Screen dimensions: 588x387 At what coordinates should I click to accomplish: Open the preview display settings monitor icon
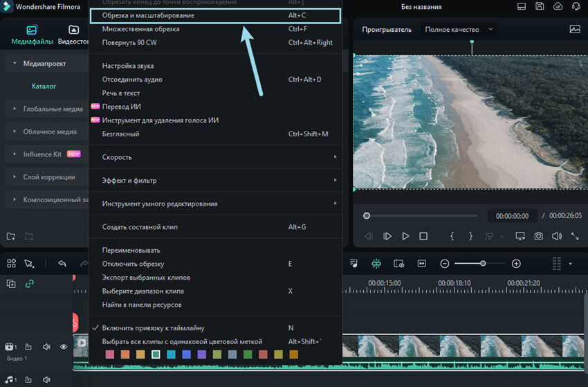(x=520, y=236)
